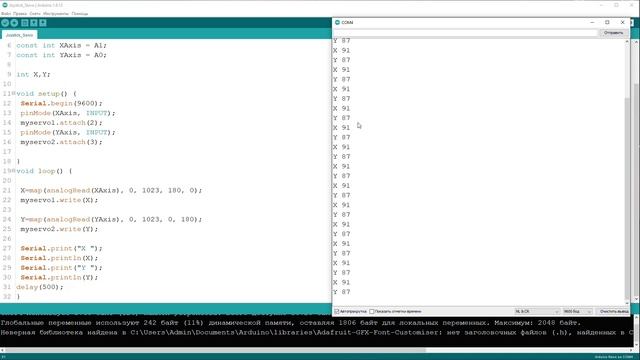Viewport: 640px width, 360px height.
Task: Click code line 'Serial.print("X ");'
Action: click(x=62, y=248)
